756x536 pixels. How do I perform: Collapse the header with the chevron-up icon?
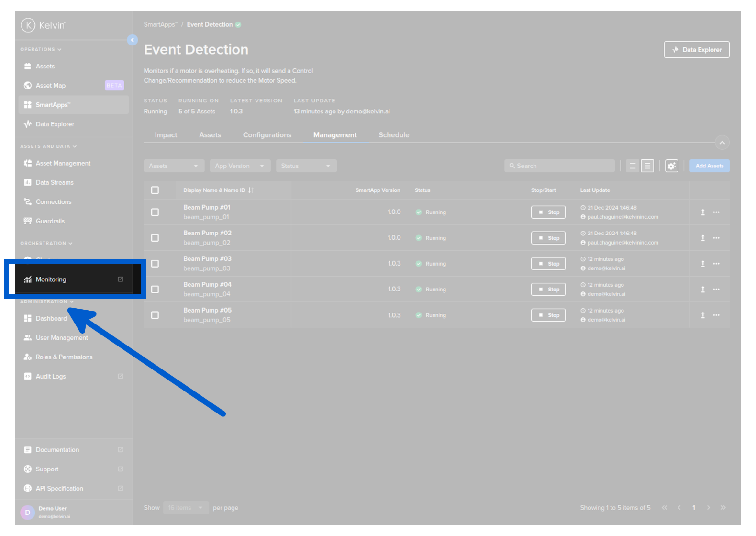point(722,143)
